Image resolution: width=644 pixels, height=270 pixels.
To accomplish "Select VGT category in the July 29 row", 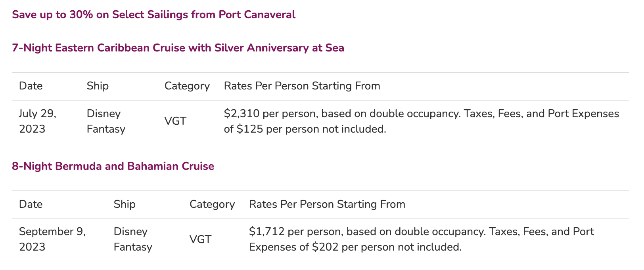I will pos(175,121).
